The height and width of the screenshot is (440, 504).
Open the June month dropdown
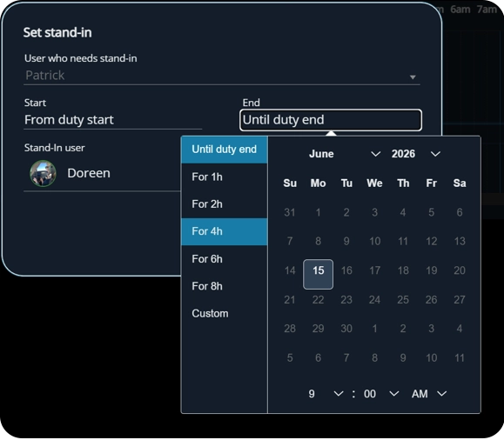[x=344, y=154]
